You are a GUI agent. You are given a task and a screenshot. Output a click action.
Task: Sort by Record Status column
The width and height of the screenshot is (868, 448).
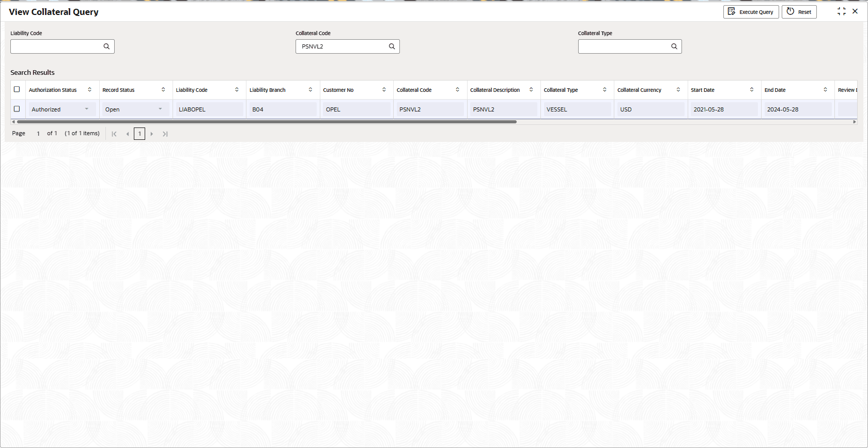tap(163, 90)
